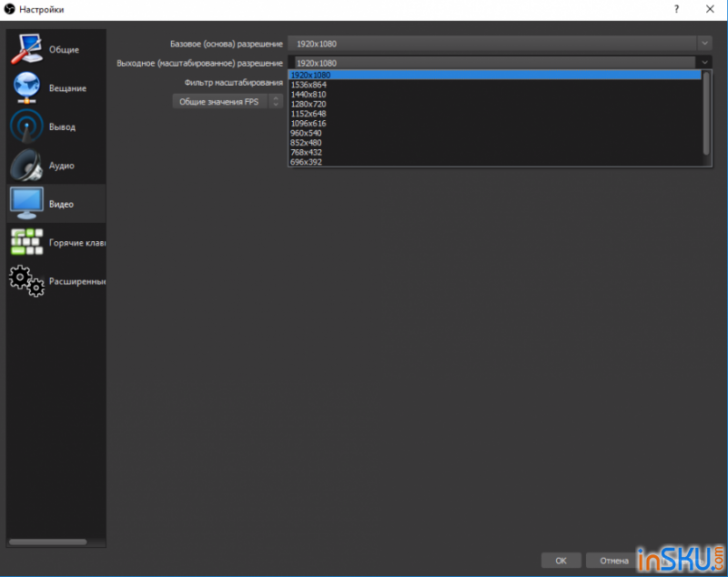Image resolution: width=728 pixels, height=577 pixels.
Task: Choose 852x480 in the resolution list
Action: (494, 143)
